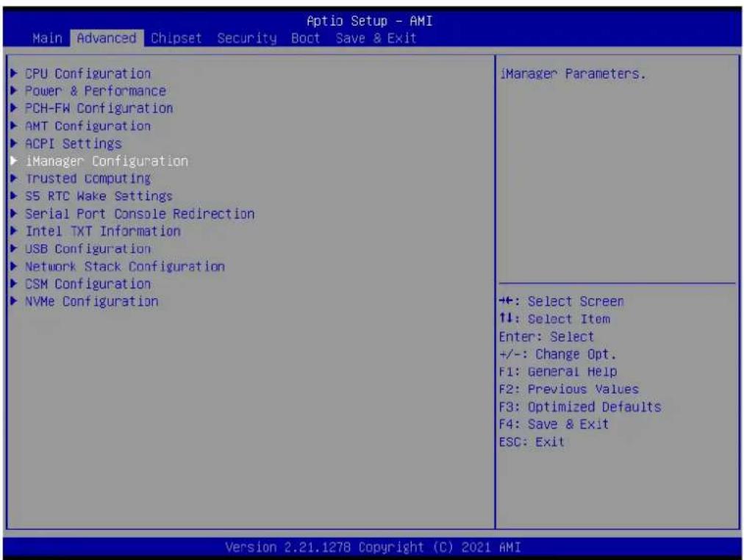Click arrow beside Network Stack Configuration
This screenshot has height=560, width=744.
tap(14, 266)
